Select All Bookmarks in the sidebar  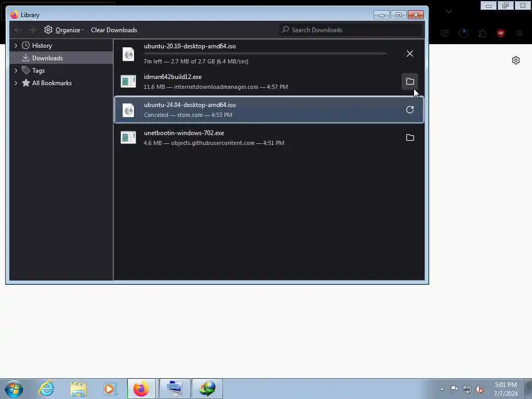click(51, 83)
